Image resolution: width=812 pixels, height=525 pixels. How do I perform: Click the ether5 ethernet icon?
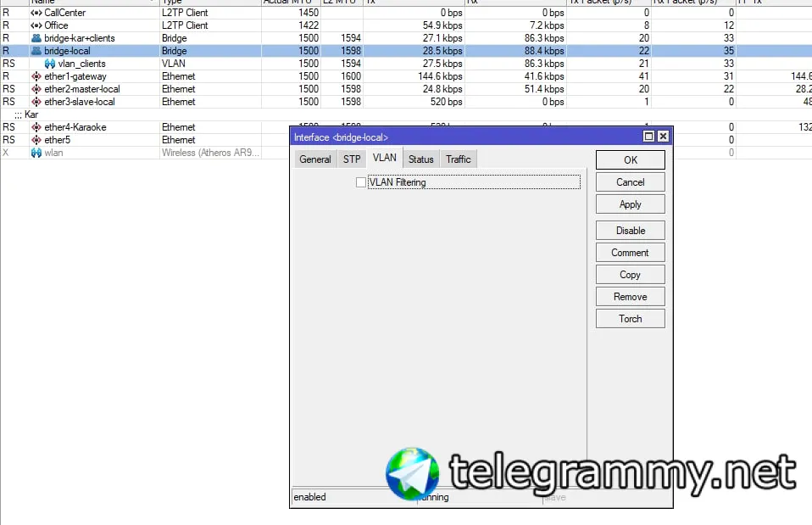[x=36, y=140]
